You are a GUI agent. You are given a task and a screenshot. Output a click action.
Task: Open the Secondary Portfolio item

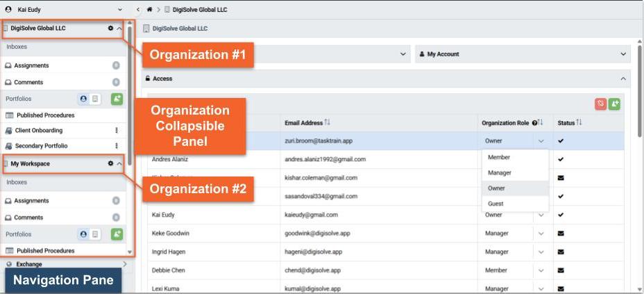pos(41,146)
